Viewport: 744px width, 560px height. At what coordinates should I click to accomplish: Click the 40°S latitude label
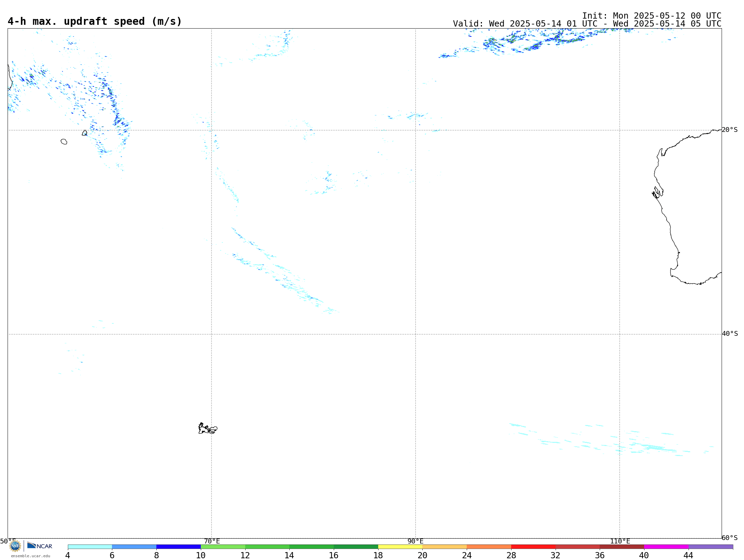click(730, 334)
